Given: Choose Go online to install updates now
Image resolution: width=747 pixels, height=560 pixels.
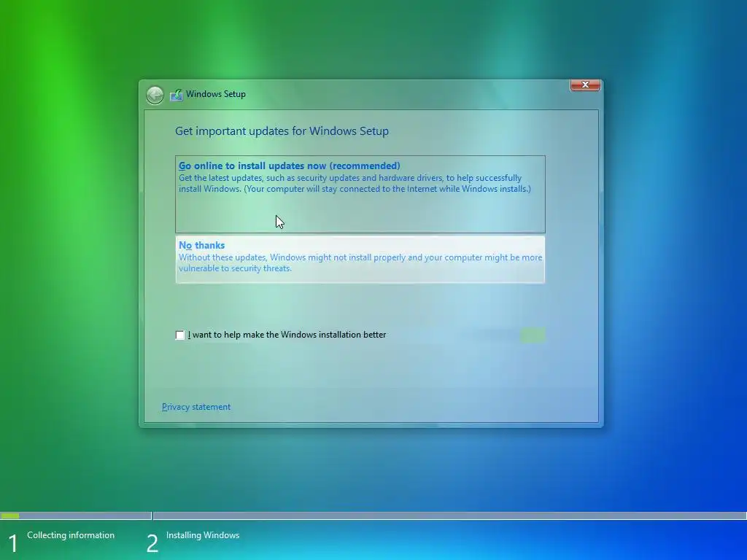Looking at the screenshot, I should (x=360, y=194).
